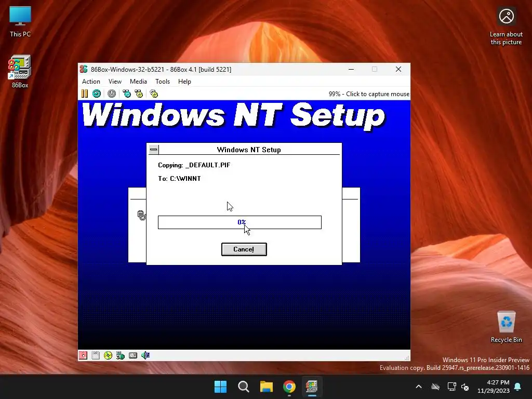This screenshot has height=399, width=532.
Task: Open the Help menu
Action: pyautogui.click(x=184, y=82)
